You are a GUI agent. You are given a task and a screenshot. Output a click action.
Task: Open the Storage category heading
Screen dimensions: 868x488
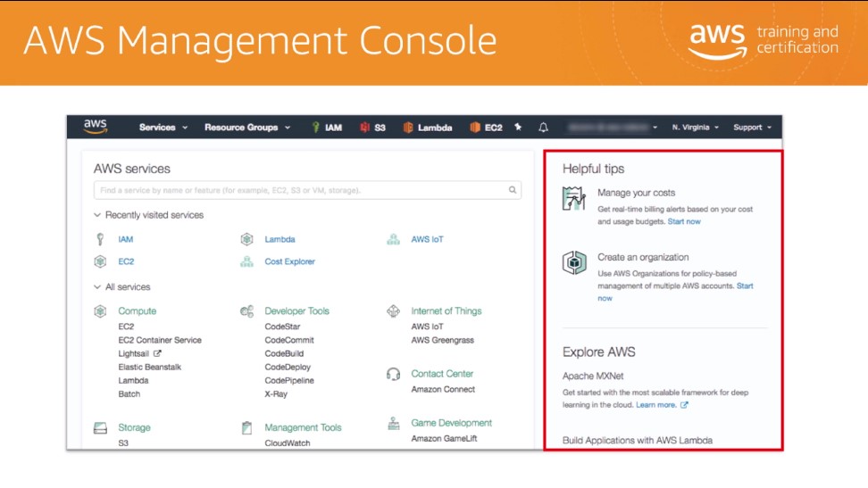click(x=134, y=427)
